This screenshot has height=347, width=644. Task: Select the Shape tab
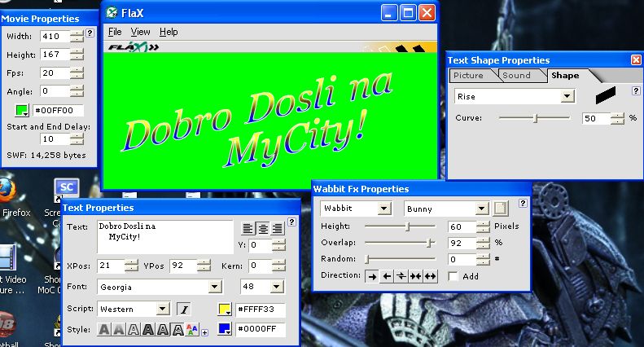pos(566,75)
